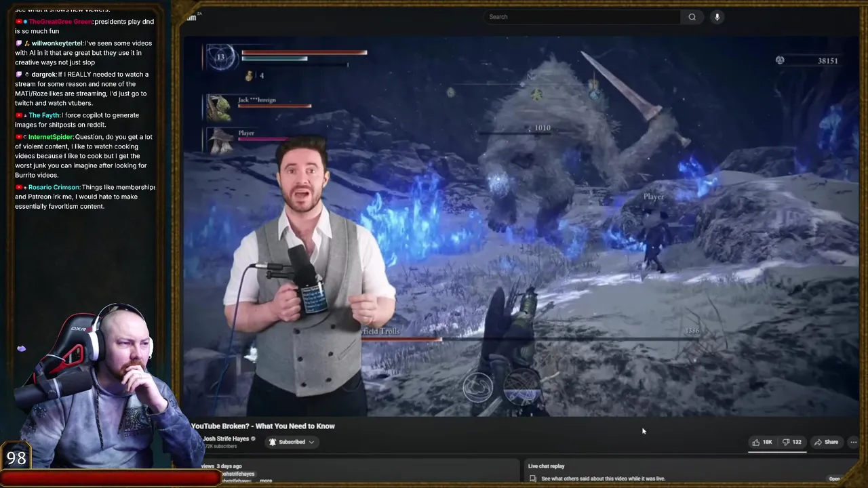Click username dargrok in stream chat
The image size is (868, 488).
[x=43, y=75]
